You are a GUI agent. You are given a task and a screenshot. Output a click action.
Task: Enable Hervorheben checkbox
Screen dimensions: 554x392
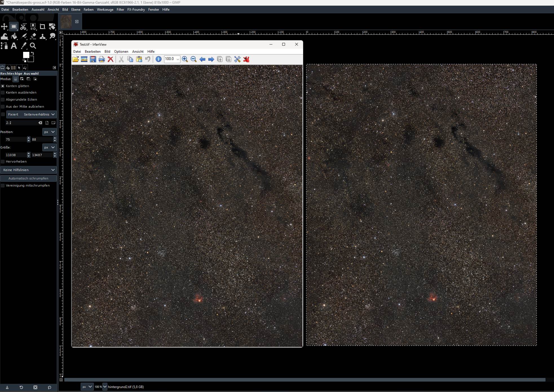pos(3,161)
